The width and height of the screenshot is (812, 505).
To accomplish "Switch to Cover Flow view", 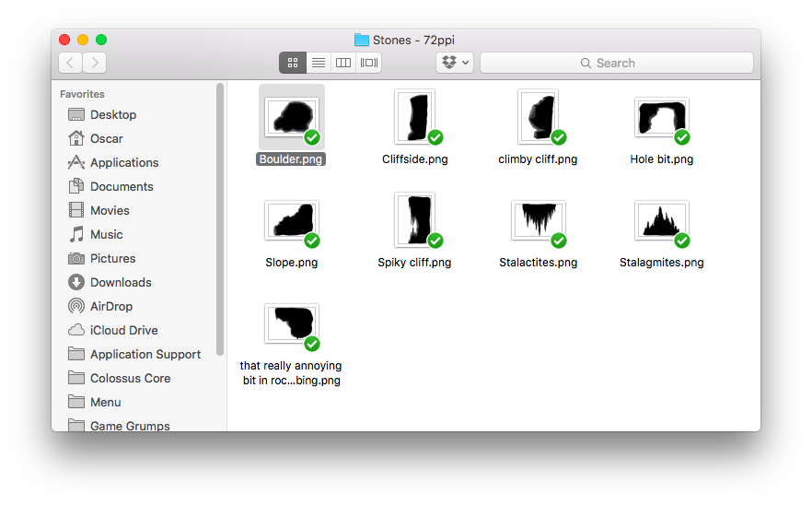I will (x=369, y=63).
